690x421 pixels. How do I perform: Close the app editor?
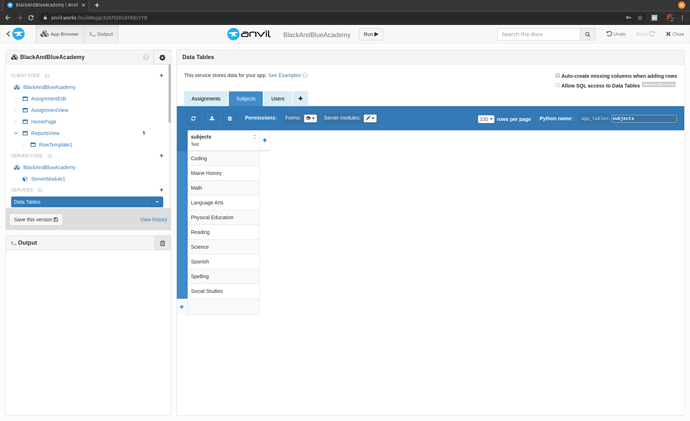click(x=675, y=34)
